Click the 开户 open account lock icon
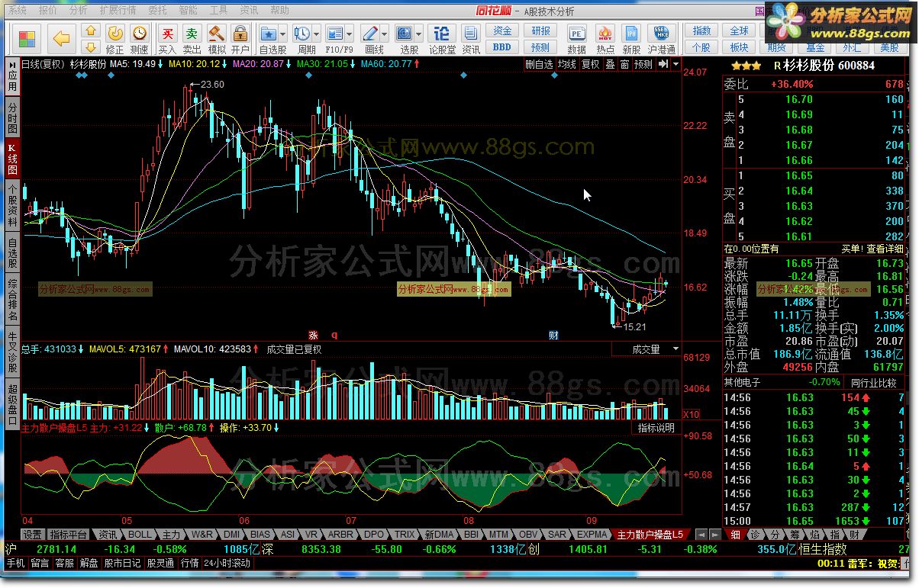 click(x=240, y=39)
